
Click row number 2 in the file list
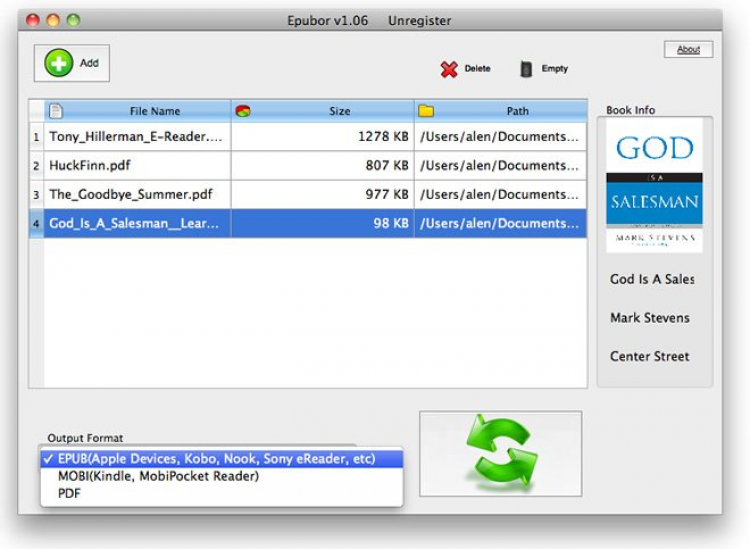point(36,166)
